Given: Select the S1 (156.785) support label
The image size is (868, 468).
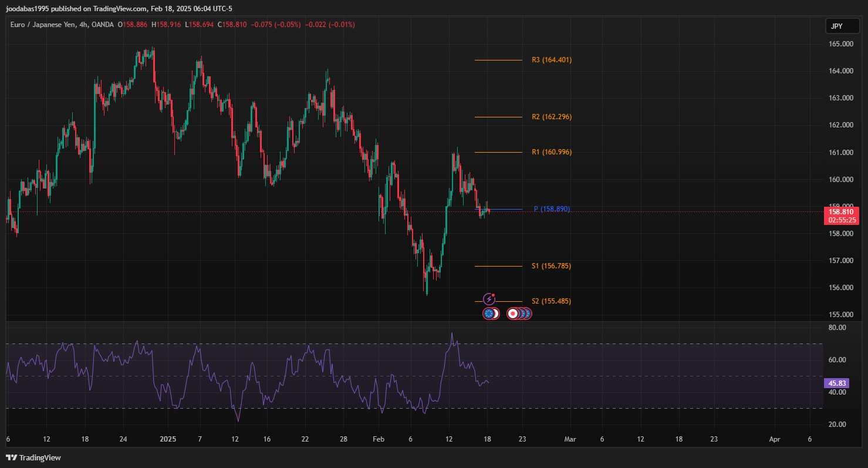Looking at the screenshot, I should [551, 266].
